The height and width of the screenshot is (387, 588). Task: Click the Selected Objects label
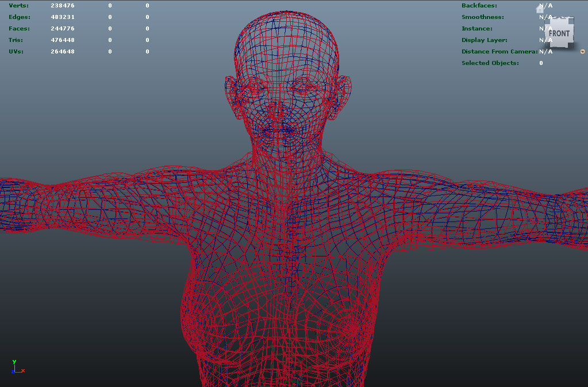(x=490, y=63)
